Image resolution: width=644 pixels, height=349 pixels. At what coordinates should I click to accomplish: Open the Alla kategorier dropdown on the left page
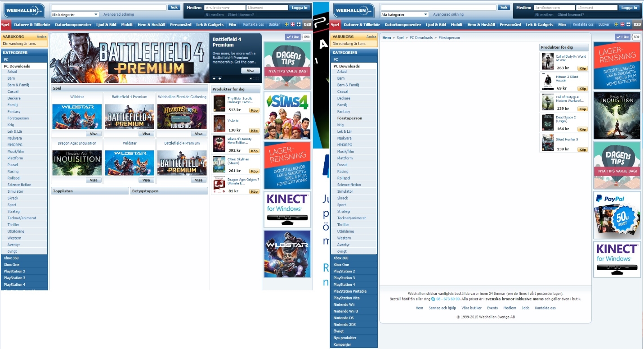[75, 14]
